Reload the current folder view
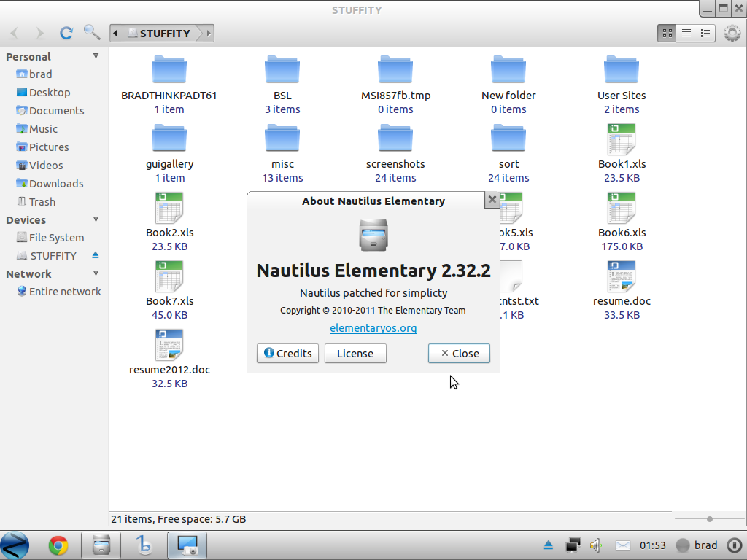Viewport: 747px width, 560px height. [x=66, y=33]
